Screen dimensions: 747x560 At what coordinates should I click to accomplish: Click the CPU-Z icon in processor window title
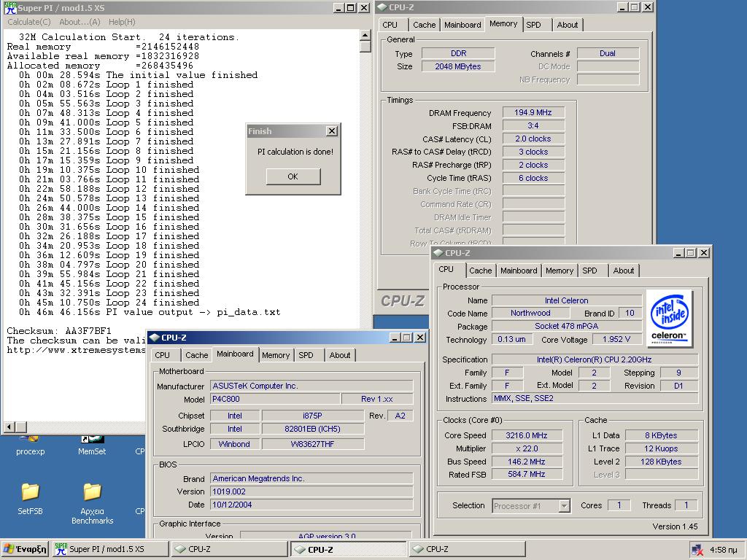coord(438,253)
